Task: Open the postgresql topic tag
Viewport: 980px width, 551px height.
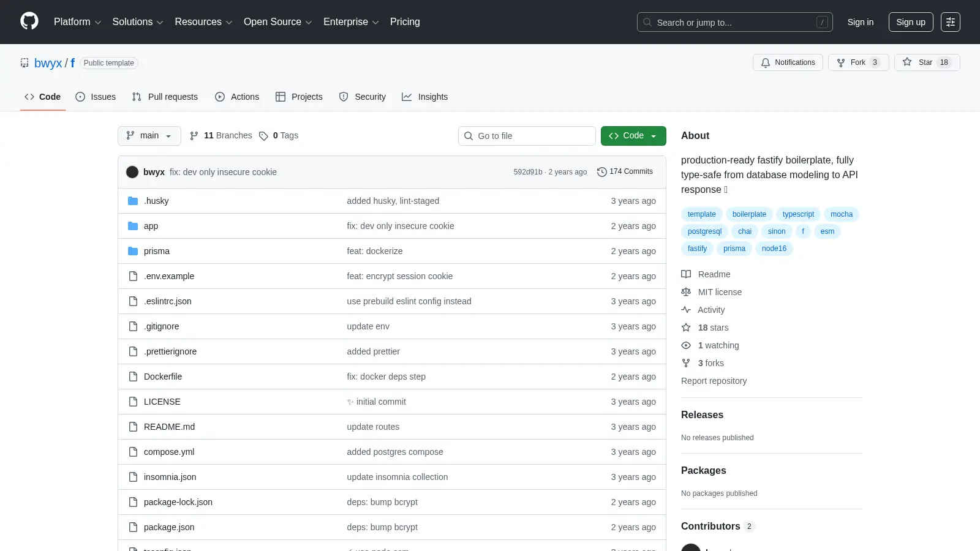Action: coord(704,231)
